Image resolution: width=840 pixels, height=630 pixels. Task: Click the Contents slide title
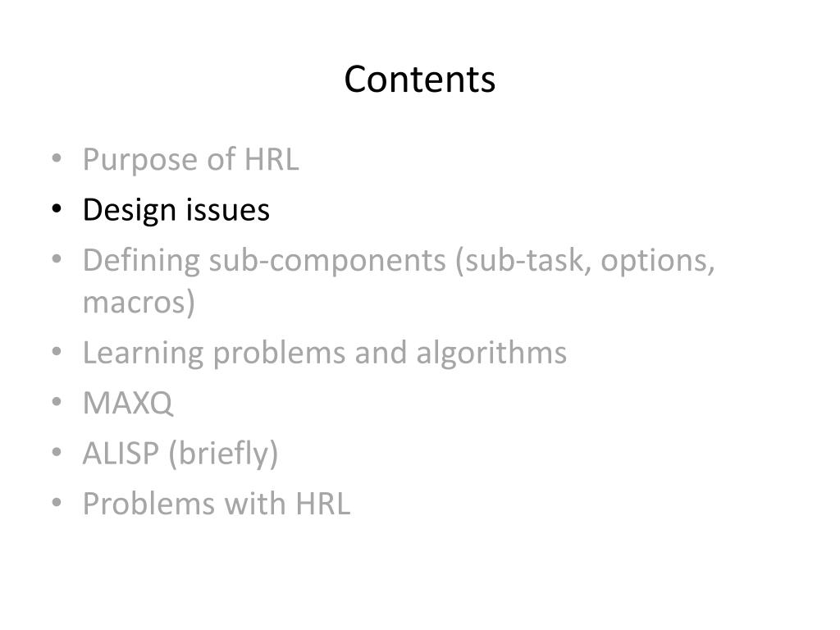(x=420, y=80)
